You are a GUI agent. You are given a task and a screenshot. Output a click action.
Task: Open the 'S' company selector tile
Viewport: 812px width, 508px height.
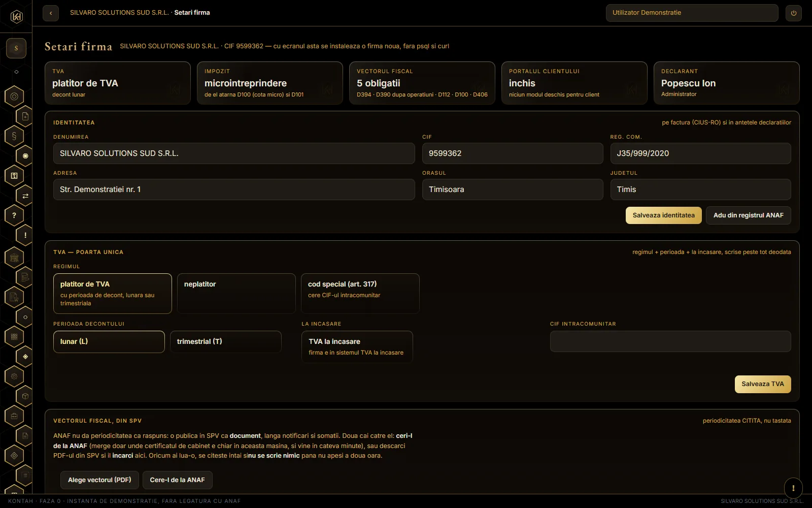click(x=16, y=48)
